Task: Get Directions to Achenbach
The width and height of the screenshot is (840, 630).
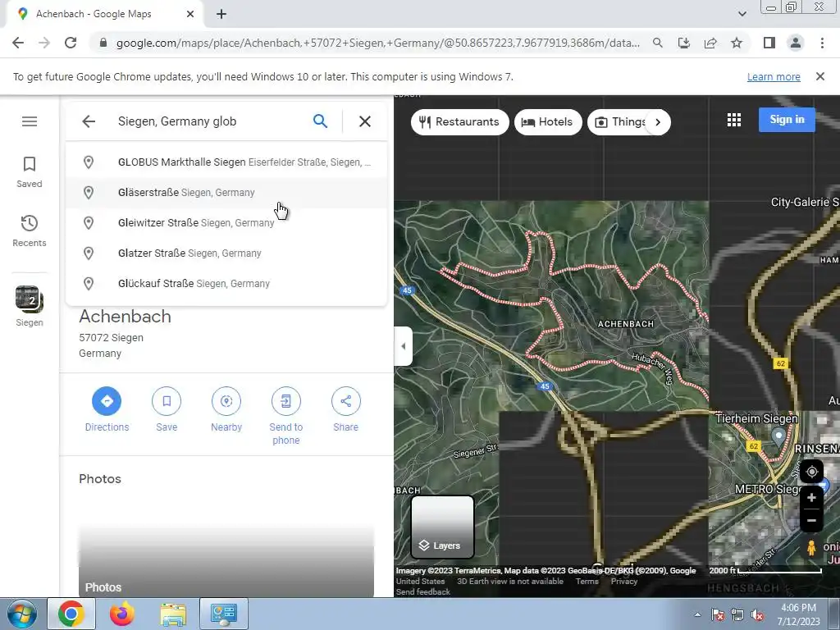Action: [107, 410]
